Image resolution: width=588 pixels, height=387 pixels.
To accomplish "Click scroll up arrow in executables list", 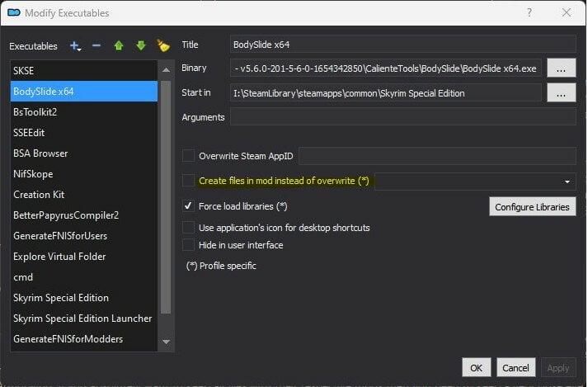I will pos(166,70).
